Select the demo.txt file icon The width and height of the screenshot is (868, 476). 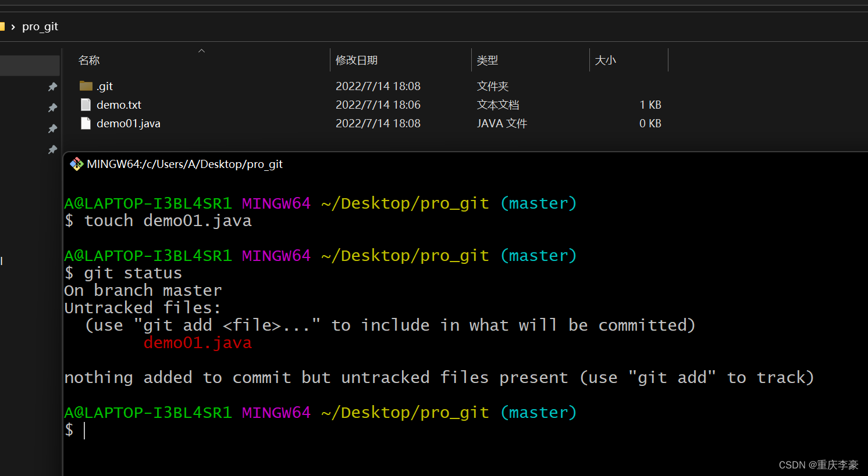point(86,105)
